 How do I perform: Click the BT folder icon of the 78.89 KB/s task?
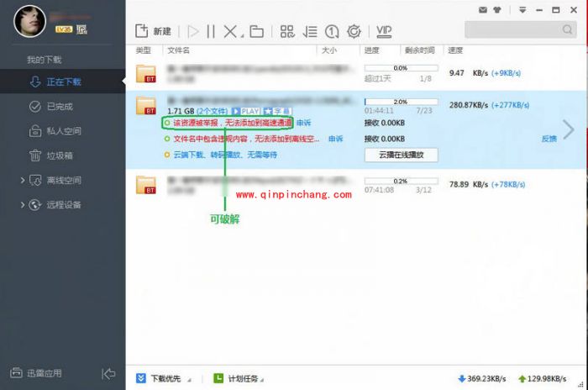coord(145,185)
